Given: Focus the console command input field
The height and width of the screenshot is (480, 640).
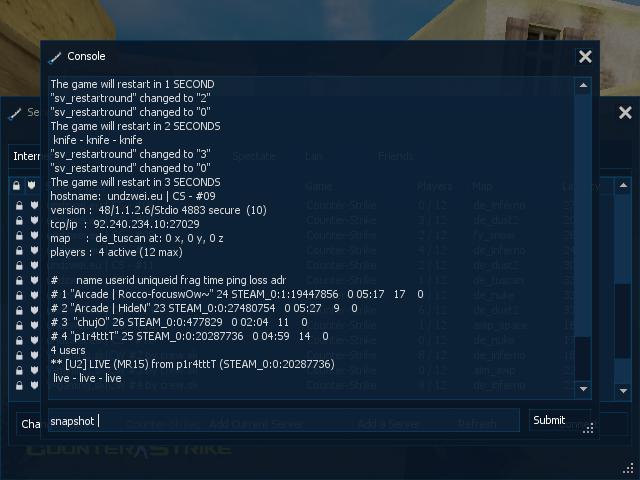Looking at the screenshot, I should (284, 420).
